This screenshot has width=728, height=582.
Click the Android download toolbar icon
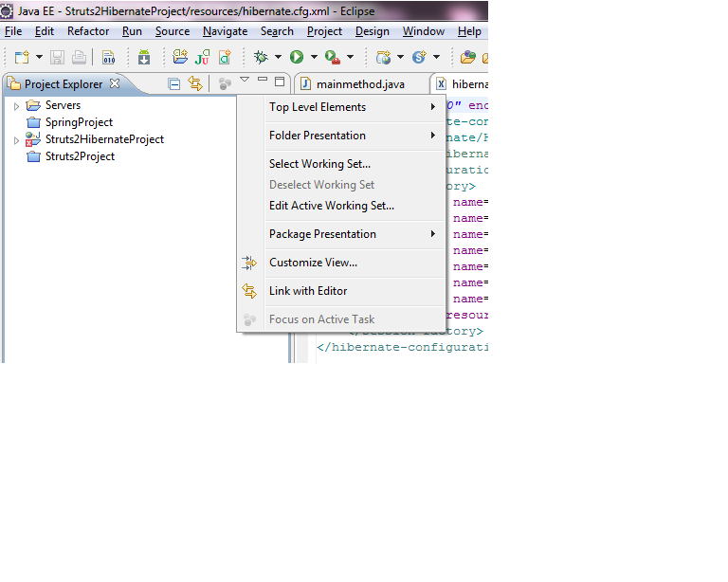(x=144, y=57)
